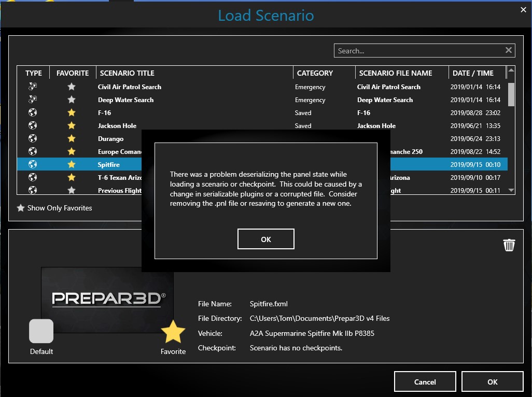This screenshot has width=532, height=397.
Task: Unfavorite the Spitfire row star
Action: (x=71, y=164)
